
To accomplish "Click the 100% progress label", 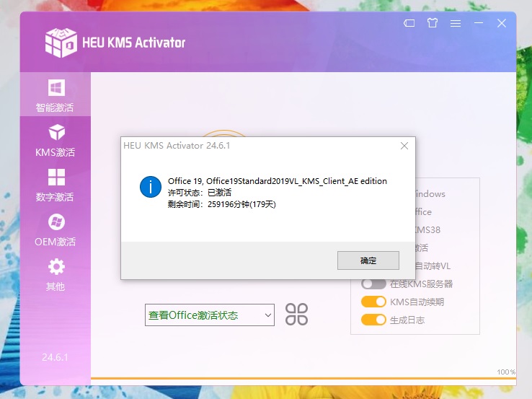I will (506, 372).
